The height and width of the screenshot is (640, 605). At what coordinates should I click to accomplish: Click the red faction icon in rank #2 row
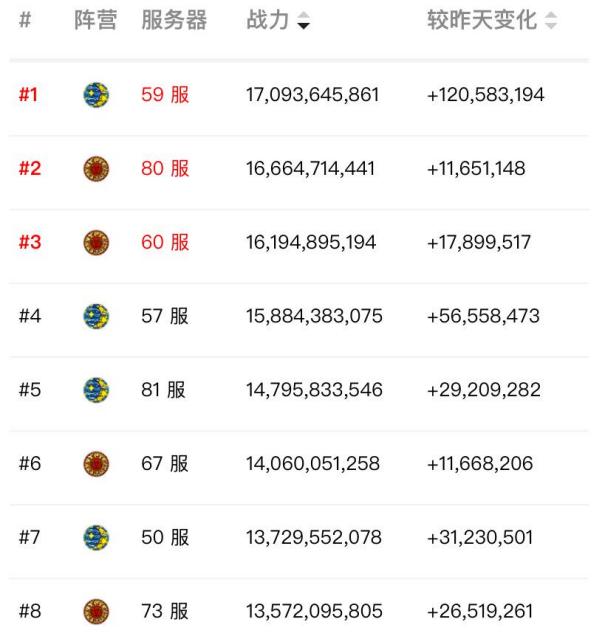pos(97,169)
